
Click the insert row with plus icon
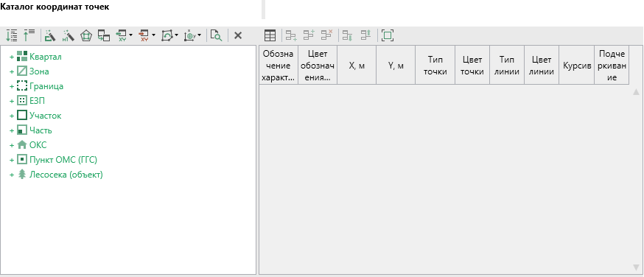pos(309,35)
